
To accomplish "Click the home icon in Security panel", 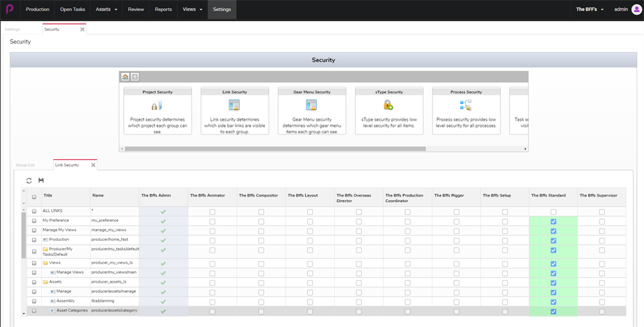I will (126, 77).
